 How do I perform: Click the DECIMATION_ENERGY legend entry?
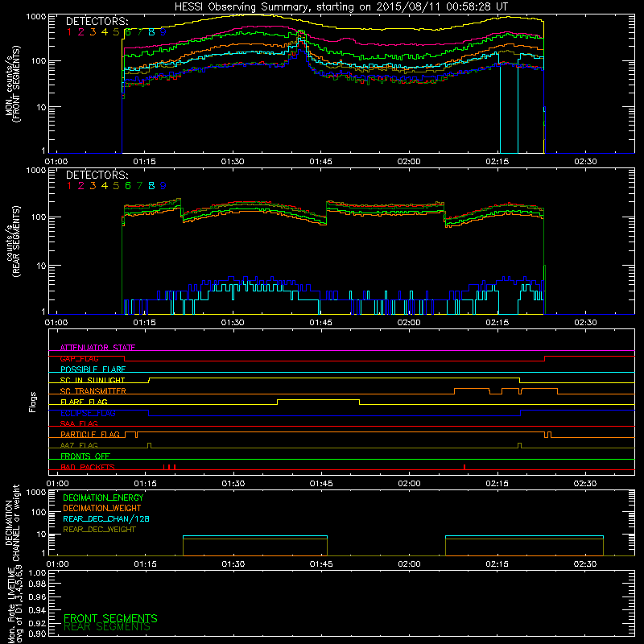(103, 497)
